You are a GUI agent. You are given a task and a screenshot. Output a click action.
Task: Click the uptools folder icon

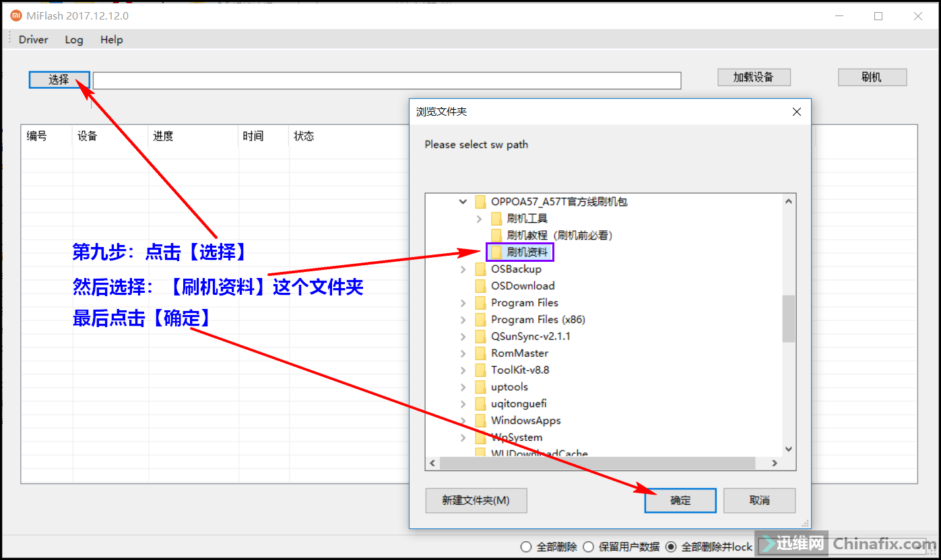480,387
